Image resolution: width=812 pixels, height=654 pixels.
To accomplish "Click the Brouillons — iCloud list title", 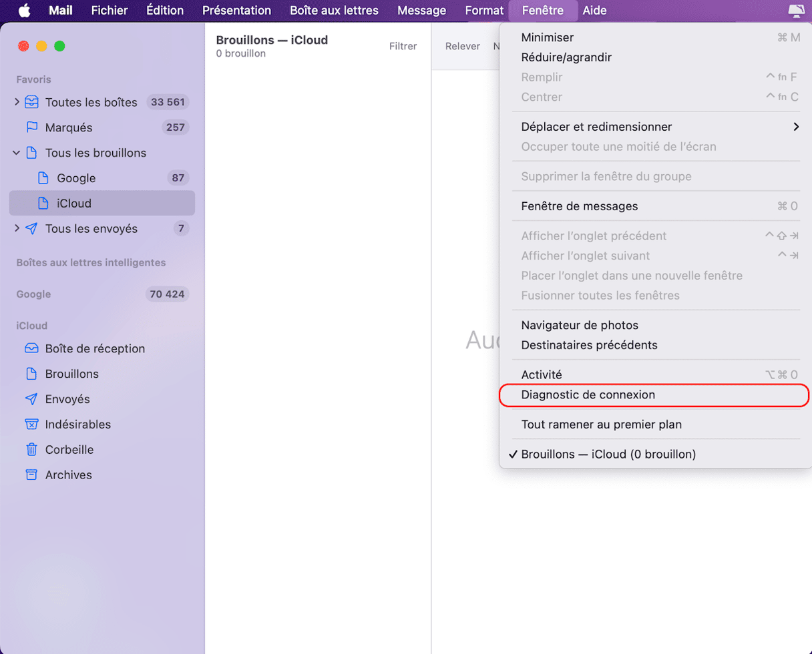I will pyautogui.click(x=272, y=40).
